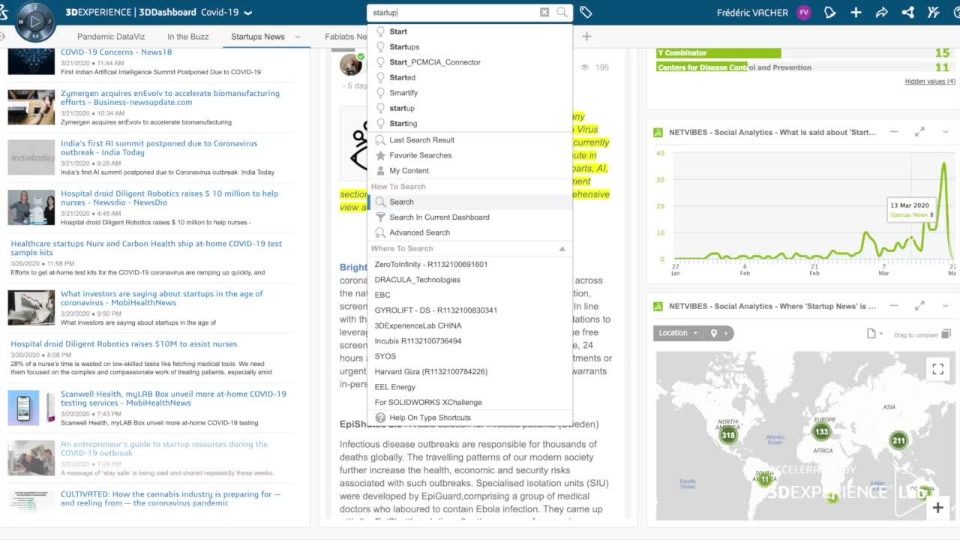960x540 pixels.
Task: Choose suggestion 'Started'
Action: click(x=470, y=77)
